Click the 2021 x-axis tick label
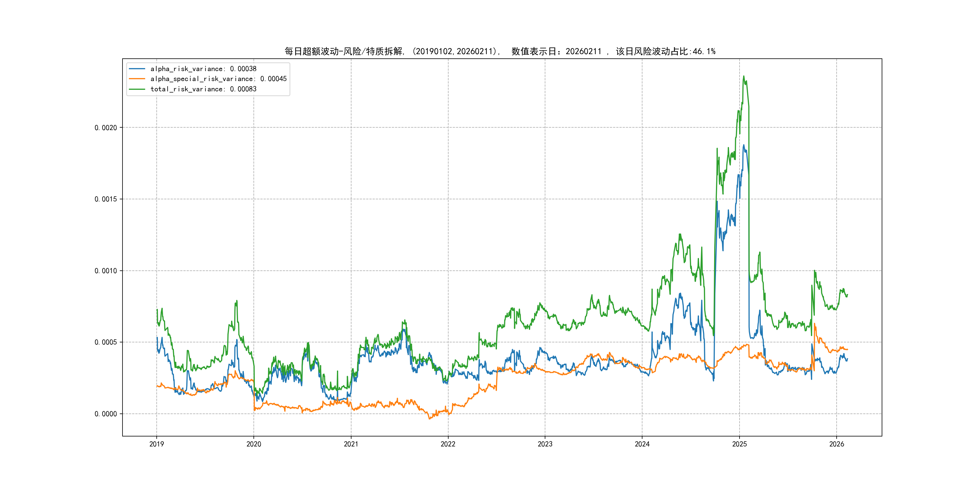Screen dimensions: 980x490 [351, 444]
